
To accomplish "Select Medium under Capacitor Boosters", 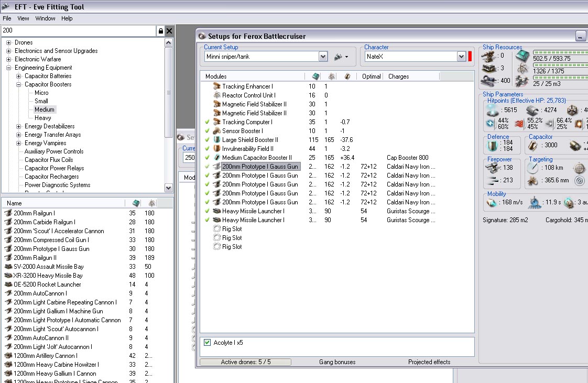I will pos(45,110).
